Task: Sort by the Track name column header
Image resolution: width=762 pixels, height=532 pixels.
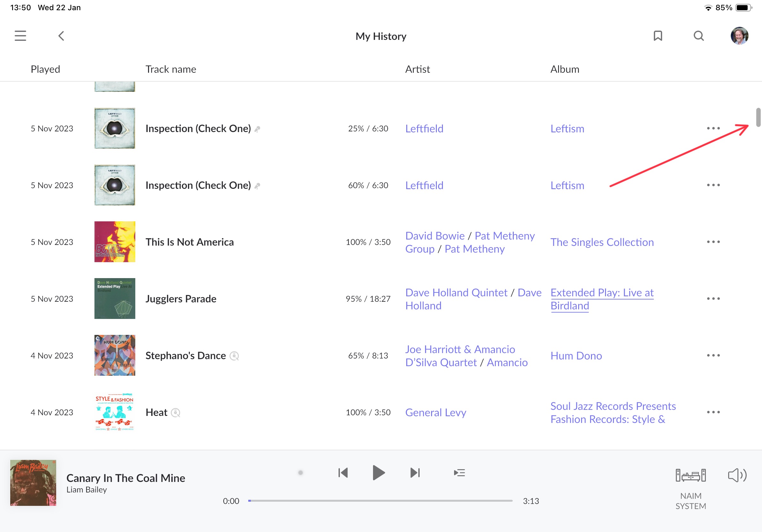Action: tap(171, 69)
